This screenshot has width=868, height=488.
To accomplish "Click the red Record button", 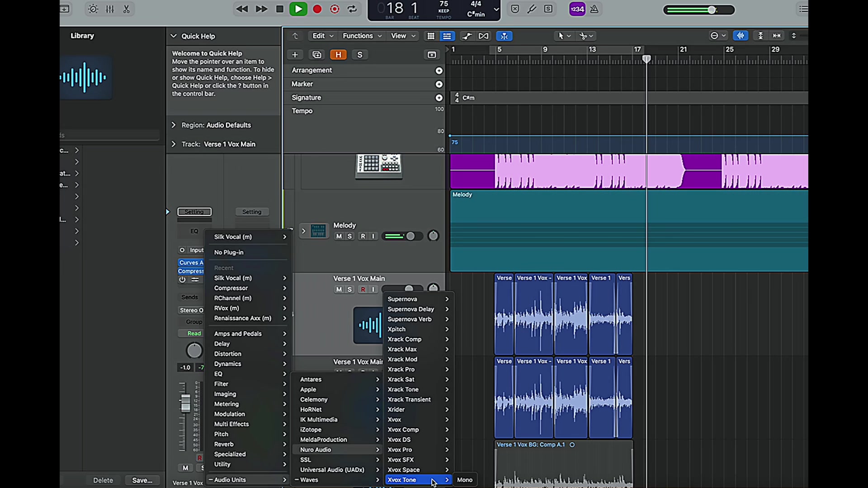I will coord(317,9).
